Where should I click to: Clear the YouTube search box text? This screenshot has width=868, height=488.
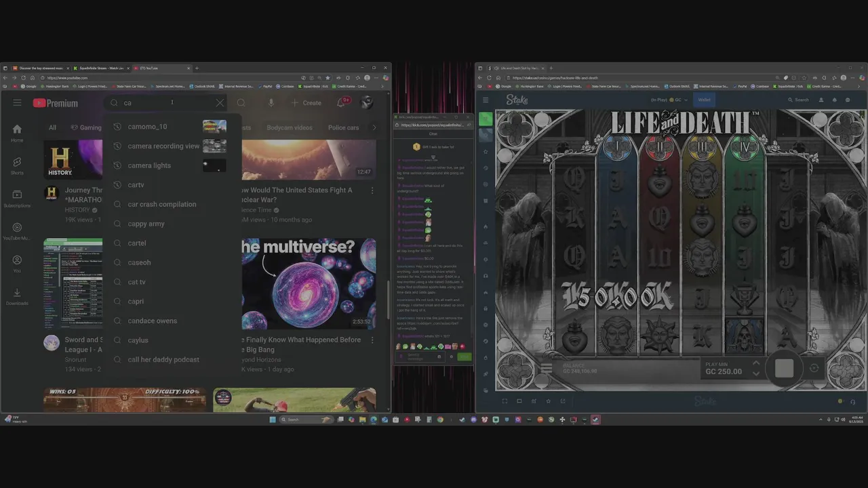(220, 103)
